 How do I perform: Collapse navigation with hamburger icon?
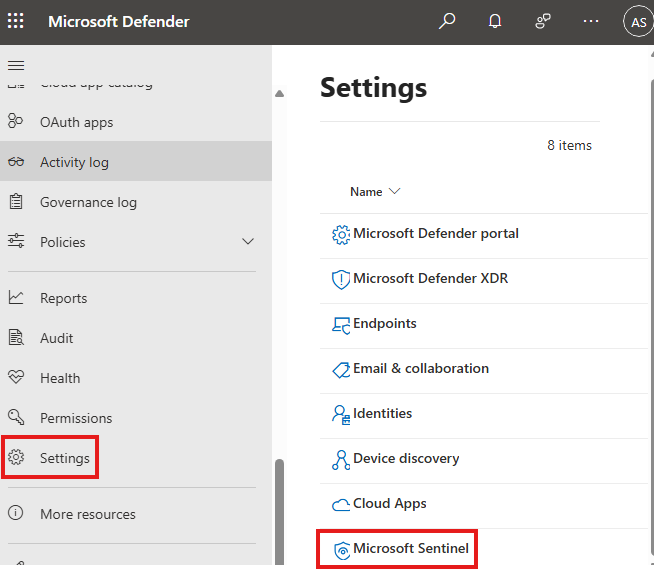[x=16, y=65]
